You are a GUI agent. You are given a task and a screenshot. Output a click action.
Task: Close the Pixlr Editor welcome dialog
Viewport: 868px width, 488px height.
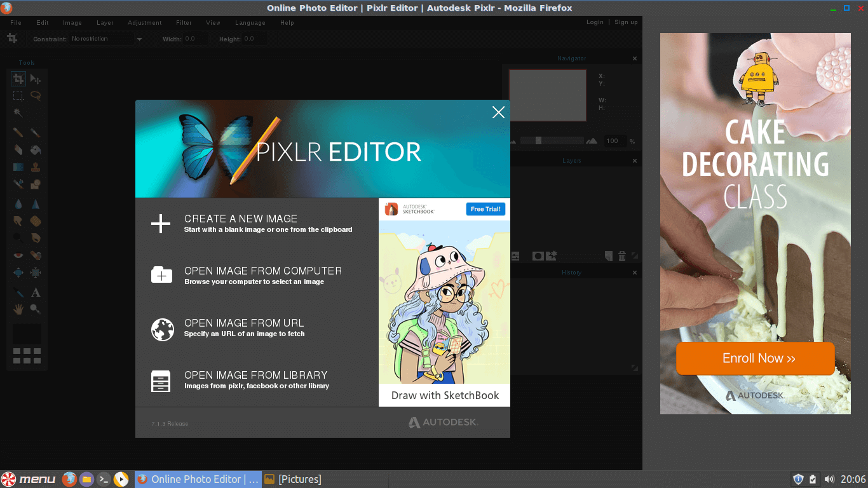click(x=498, y=112)
